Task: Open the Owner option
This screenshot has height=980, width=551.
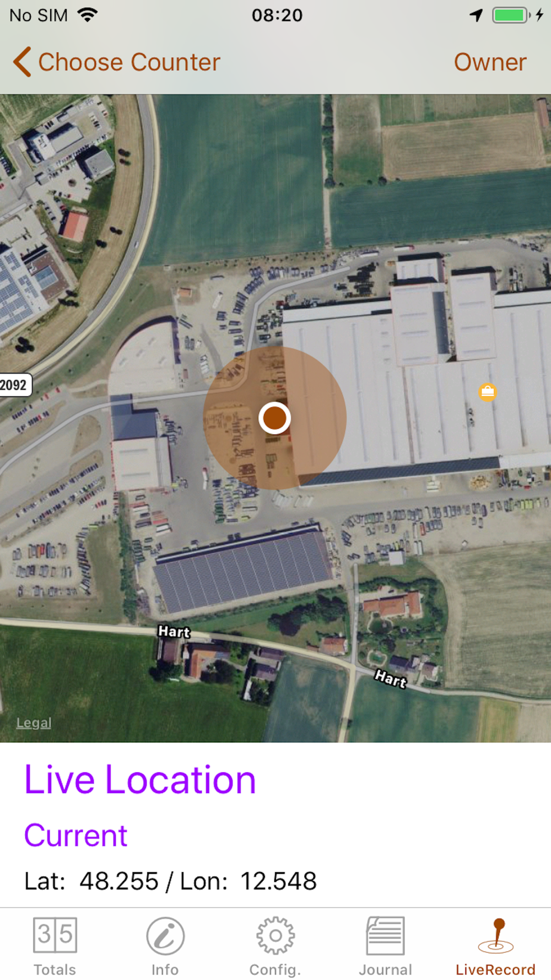Action: coord(490,62)
